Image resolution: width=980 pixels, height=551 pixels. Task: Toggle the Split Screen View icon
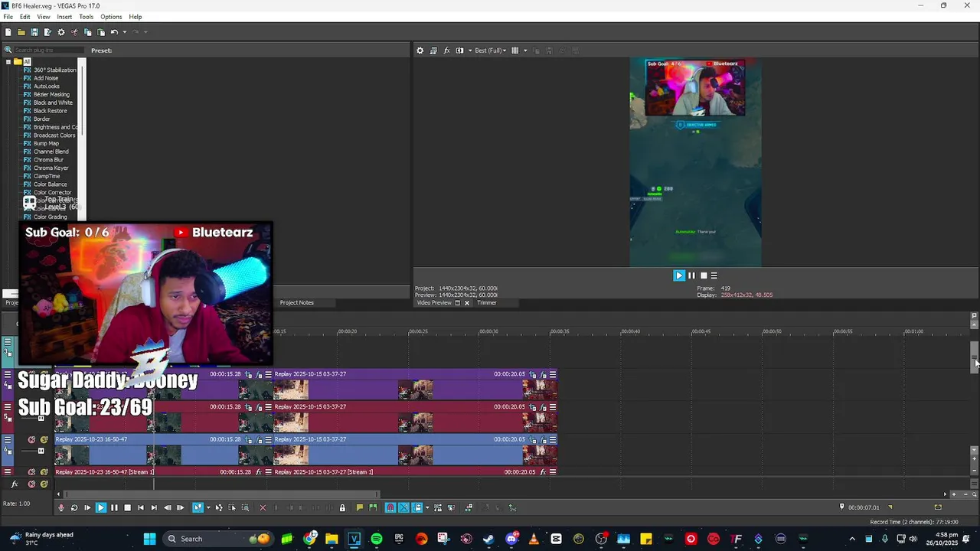coord(459,51)
